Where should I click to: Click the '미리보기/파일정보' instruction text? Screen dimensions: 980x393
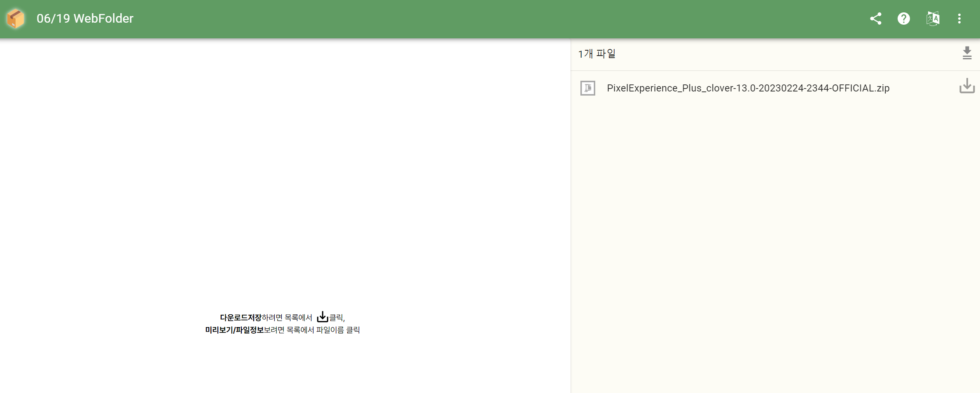[x=234, y=330]
